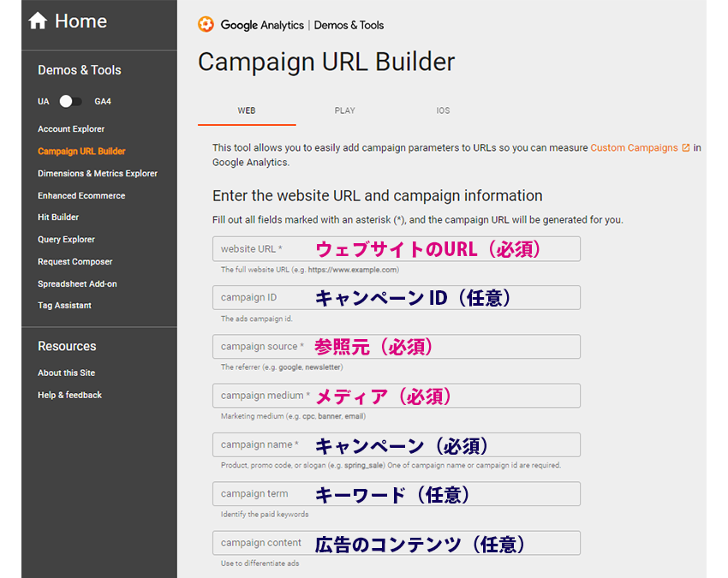Click the 'Identify the paid keywords' hint
The image size is (728, 578).
click(265, 515)
